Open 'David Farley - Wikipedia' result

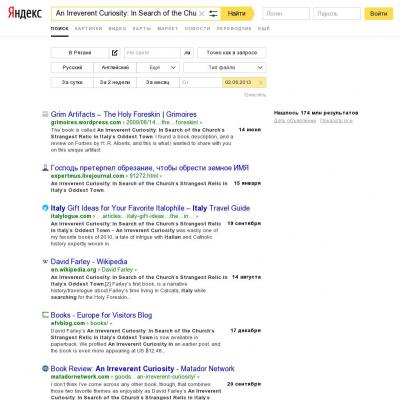point(89,262)
